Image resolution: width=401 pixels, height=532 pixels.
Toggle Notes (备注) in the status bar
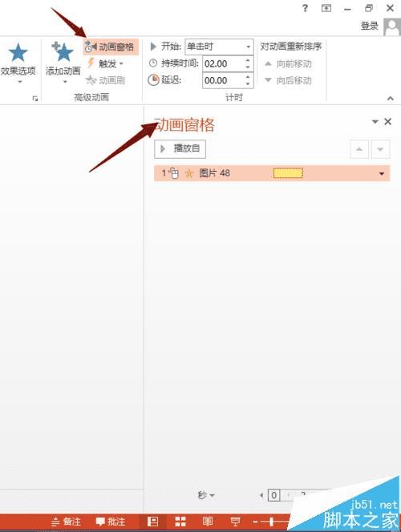(66, 521)
